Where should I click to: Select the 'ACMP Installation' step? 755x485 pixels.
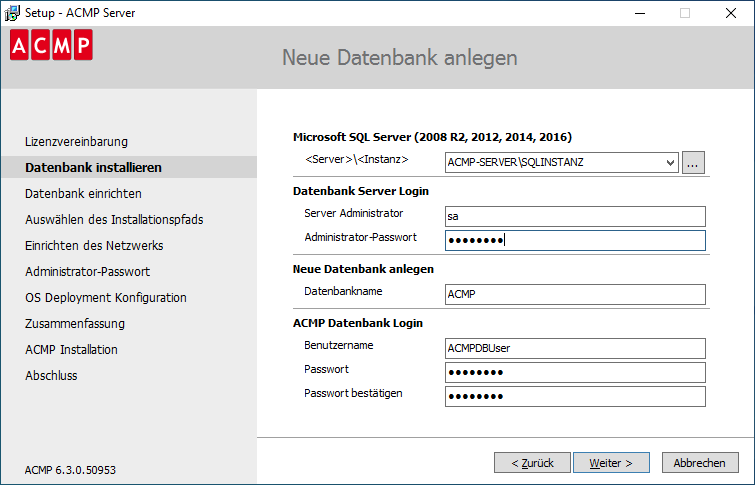tap(71, 350)
